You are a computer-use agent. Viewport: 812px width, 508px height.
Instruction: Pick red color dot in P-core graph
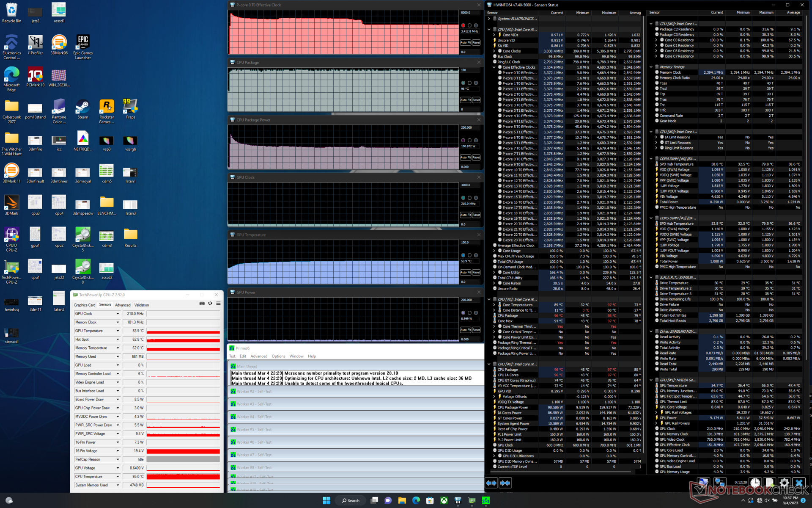[464, 25]
